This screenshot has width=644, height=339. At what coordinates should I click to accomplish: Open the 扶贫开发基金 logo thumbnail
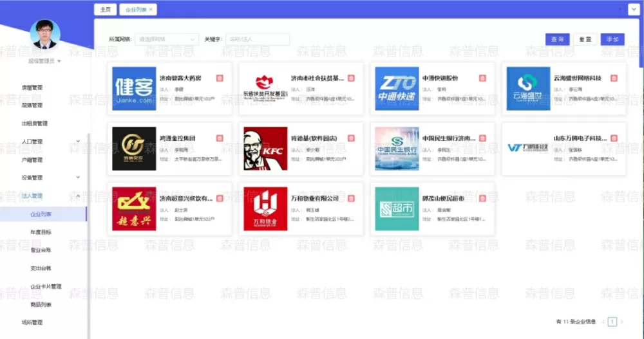(x=265, y=88)
